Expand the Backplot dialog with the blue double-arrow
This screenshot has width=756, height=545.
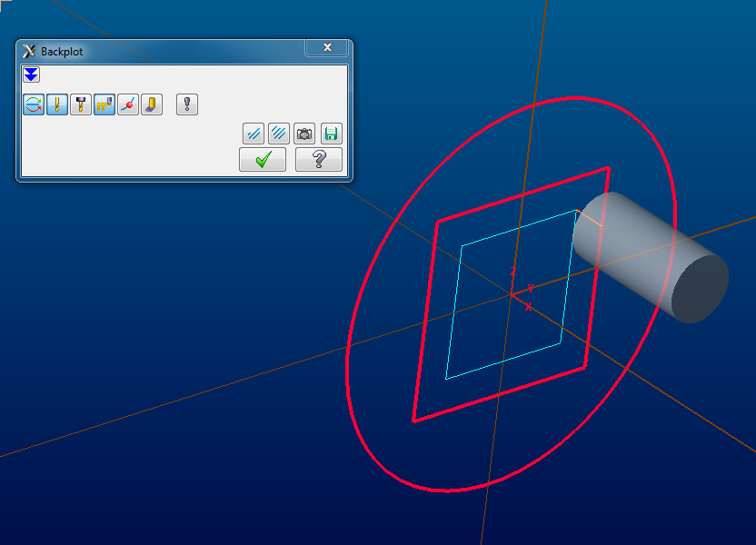coord(31,74)
